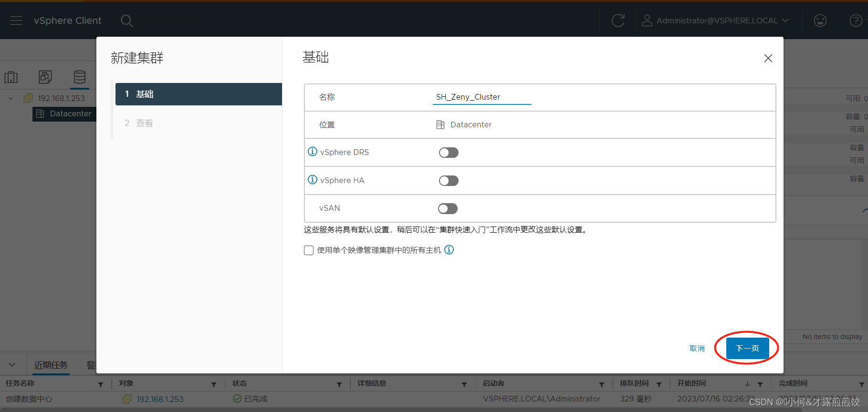Refresh the vSphere Client view

[618, 21]
